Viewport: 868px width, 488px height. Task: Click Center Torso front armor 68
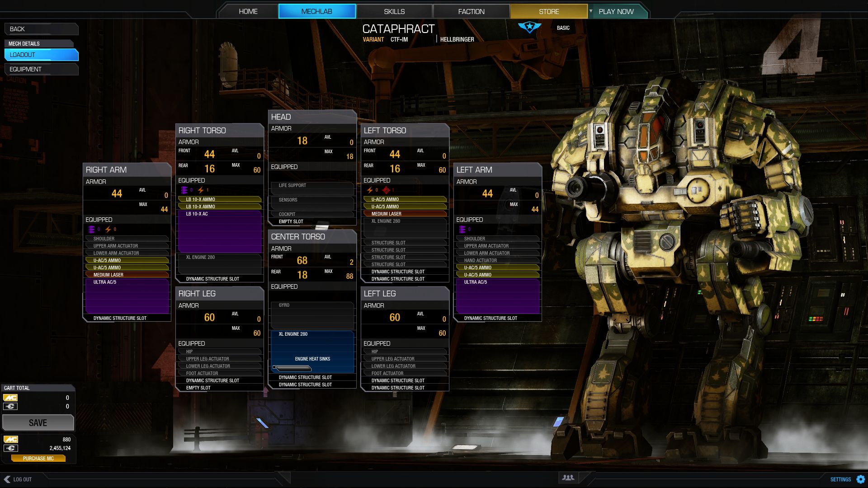point(302,261)
